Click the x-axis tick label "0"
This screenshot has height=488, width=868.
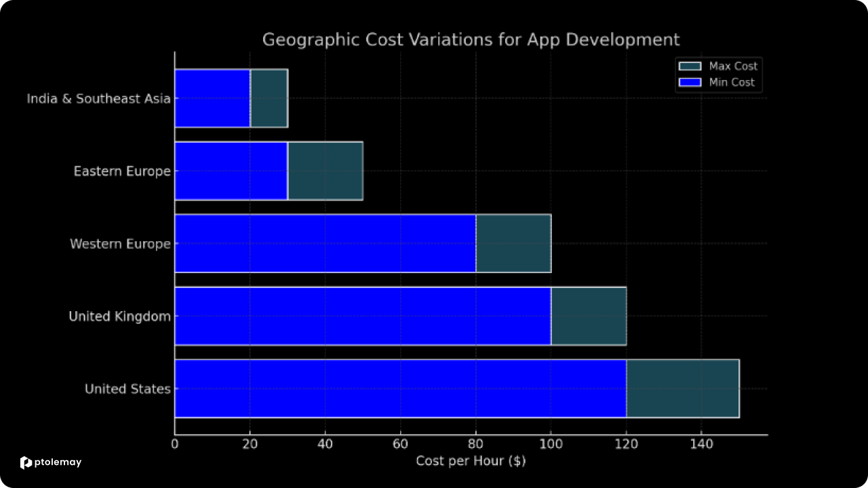[x=175, y=445]
